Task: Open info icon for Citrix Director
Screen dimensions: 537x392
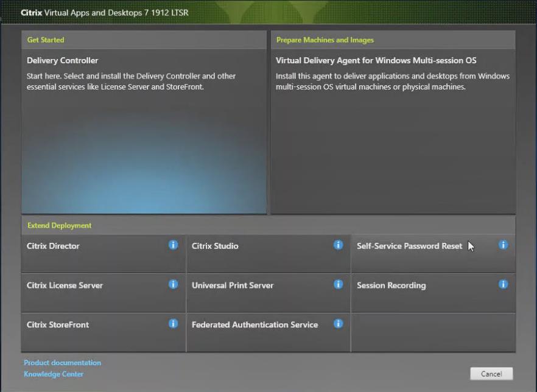Action: click(x=173, y=245)
